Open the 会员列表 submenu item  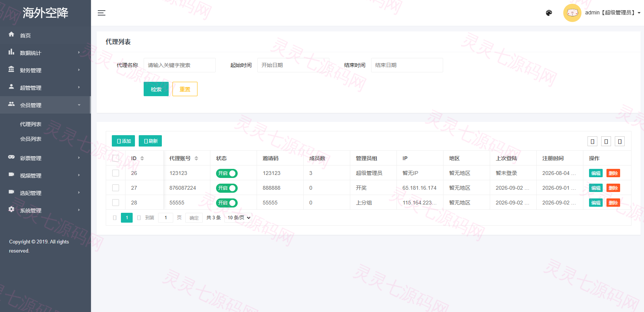[x=31, y=139]
